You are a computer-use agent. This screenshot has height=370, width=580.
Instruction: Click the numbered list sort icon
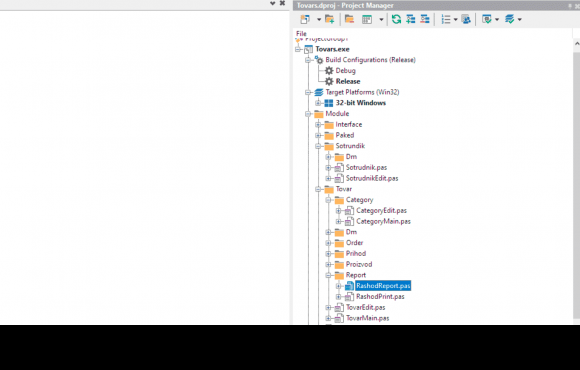pyautogui.click(x=446, y=19)
